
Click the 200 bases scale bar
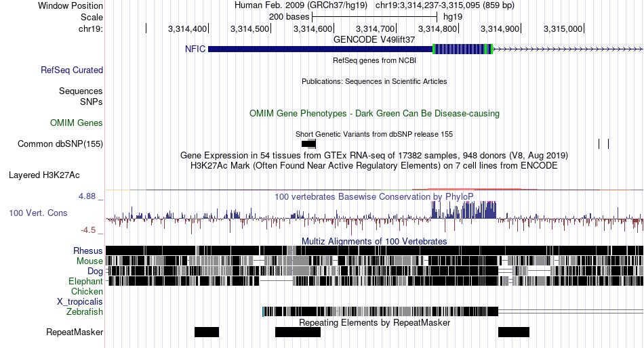(375, 17)
